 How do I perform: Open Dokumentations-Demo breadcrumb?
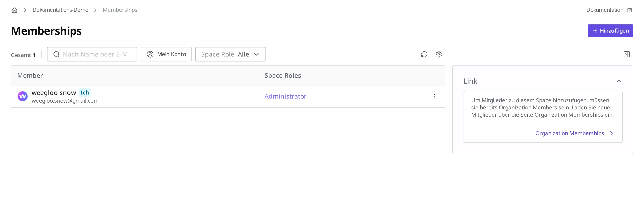pyautogui.click(x=60, y=10)
